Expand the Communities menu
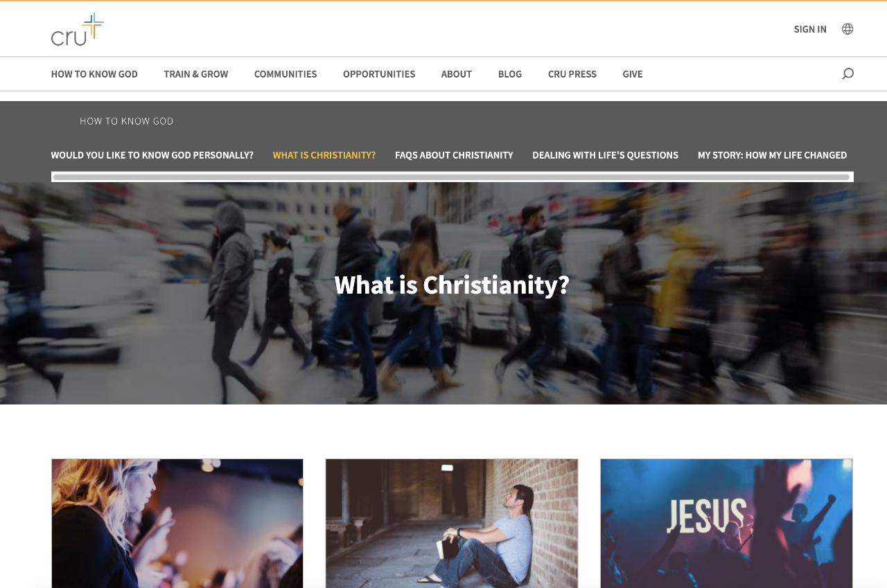 tap(286, 74)
